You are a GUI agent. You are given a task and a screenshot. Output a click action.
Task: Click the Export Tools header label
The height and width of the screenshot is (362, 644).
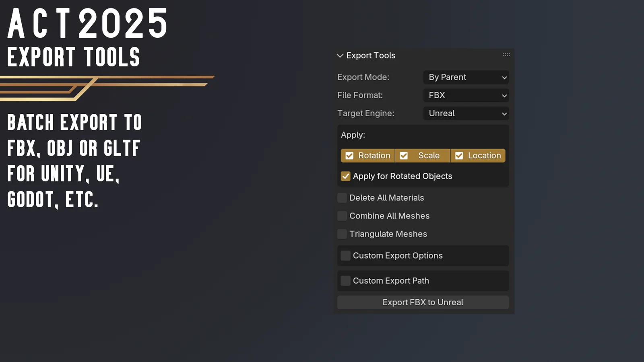(x=370, y=56)
